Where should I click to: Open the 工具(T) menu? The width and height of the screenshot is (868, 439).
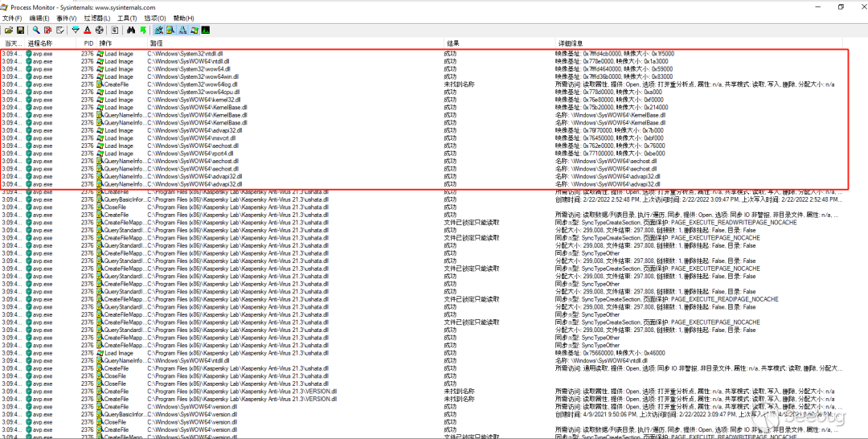pos(127,18)
